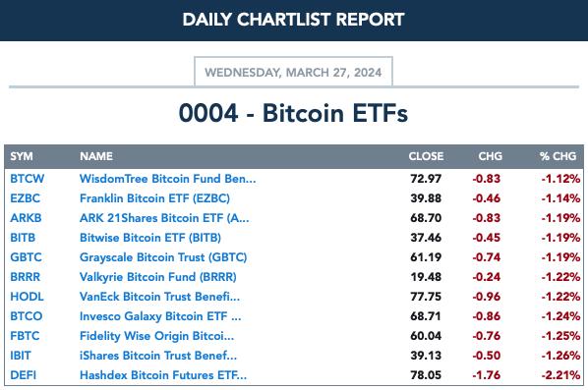Sort table by SYM column header
Image resolution: width=588 pixels, height=390 pixels.
pyautogui.click(x=22, y=156)
